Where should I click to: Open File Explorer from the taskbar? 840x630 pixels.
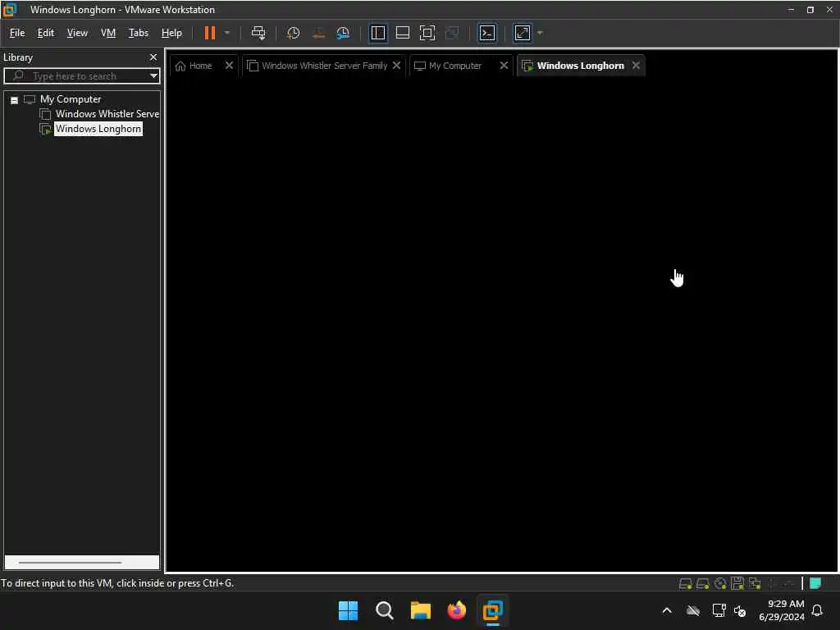[421, 610]
